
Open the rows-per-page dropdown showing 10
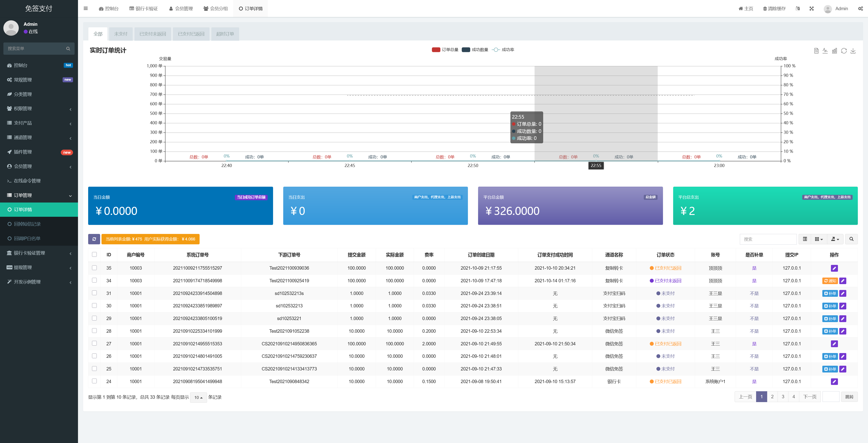[x=198, y=397]
